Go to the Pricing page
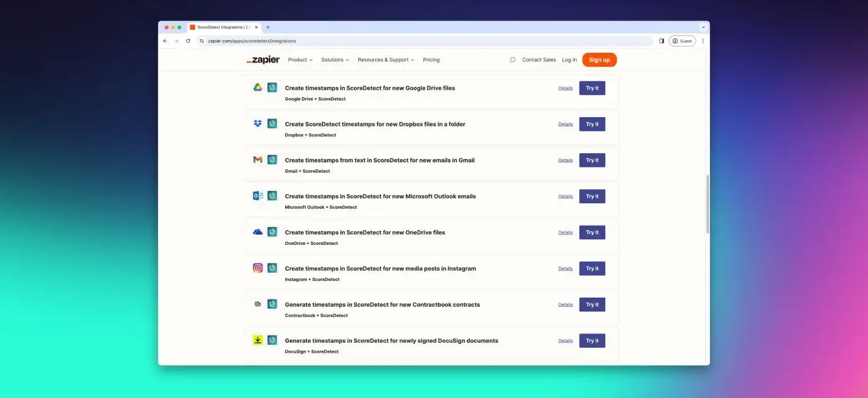 (x=431, y=60)
